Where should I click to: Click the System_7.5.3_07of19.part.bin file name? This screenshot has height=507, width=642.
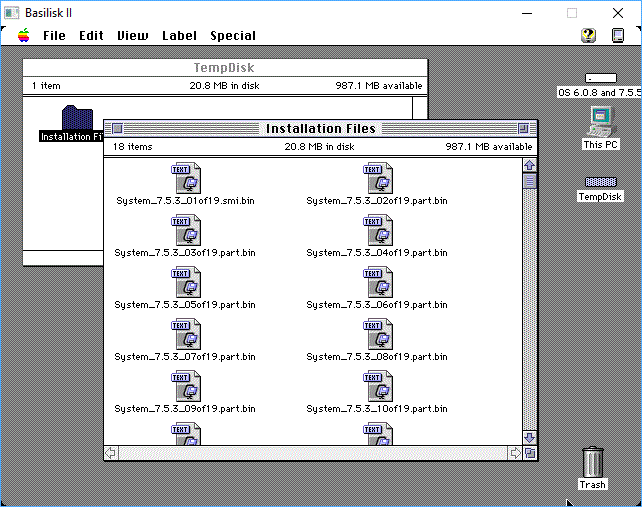coord(185,357)
